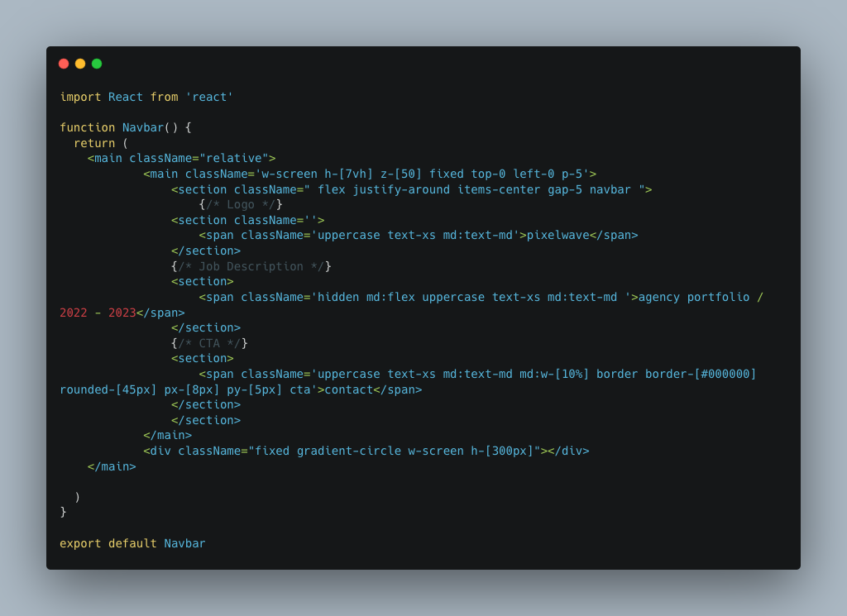
Task: Click the yellow minimize window dot
Action: (80, 64)
